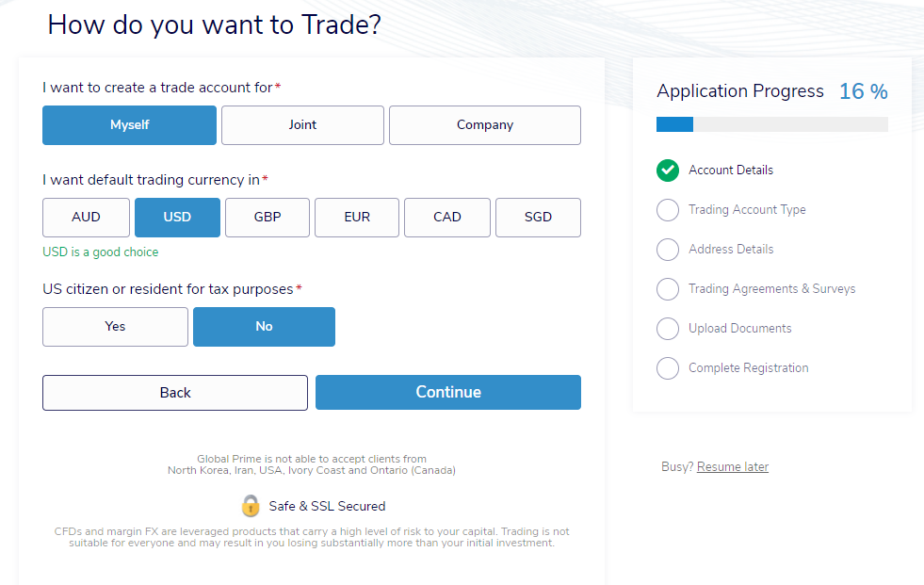Go back with the Back button

tap(175, 393)
